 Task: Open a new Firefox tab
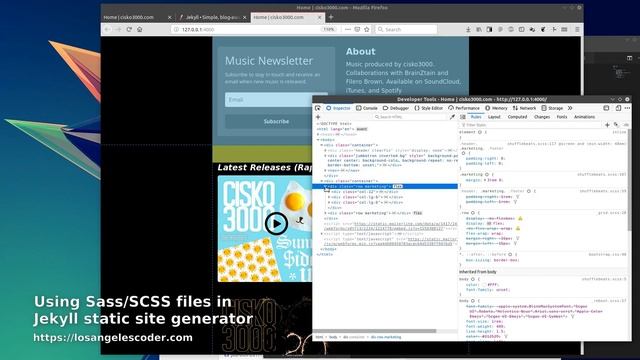click(331, 17)
